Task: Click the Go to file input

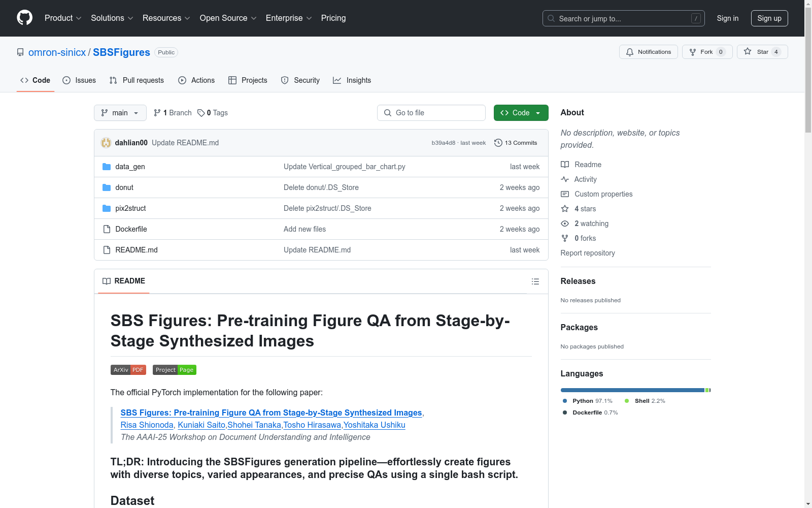Action: pyautogui.click(x=431, y=113)
